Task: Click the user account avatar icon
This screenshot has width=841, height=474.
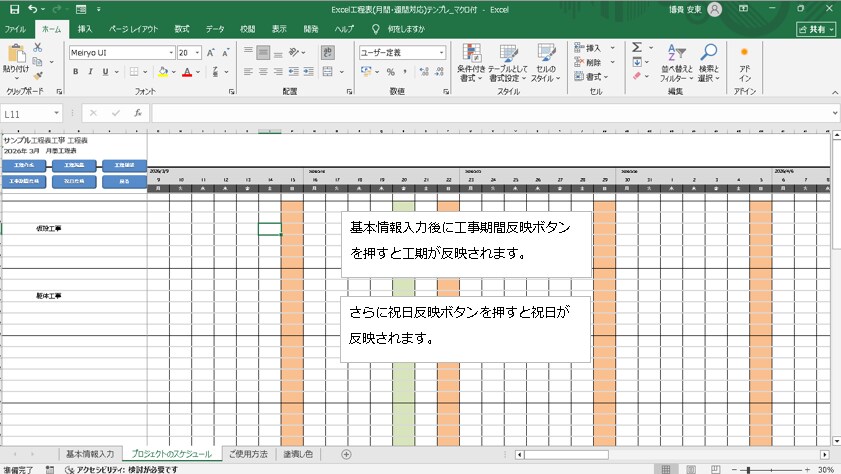Action: pyautogui.click(x=714, y=9)
